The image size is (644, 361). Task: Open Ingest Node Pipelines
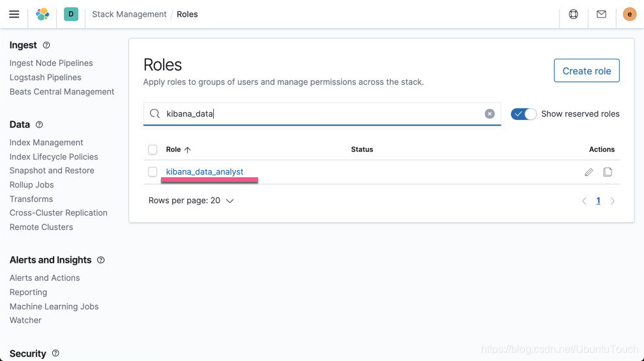pyautogui.click(x=51, y=63)
